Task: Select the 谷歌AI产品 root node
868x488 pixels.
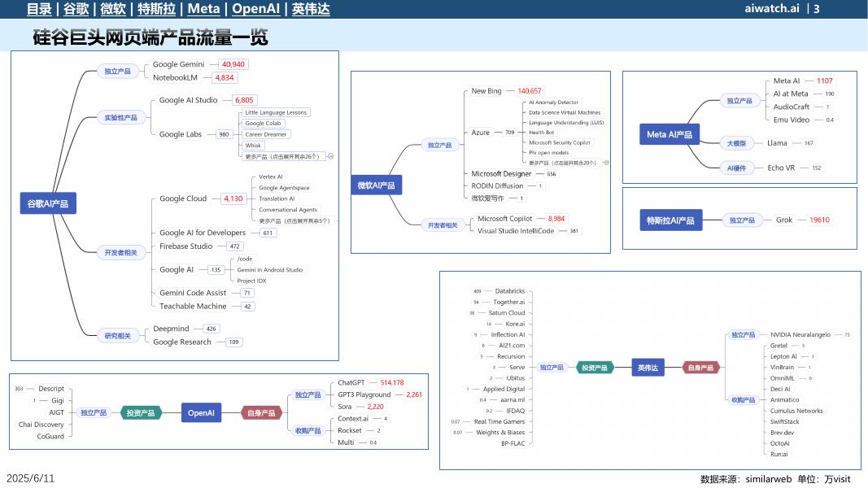Action: click(x=48, y=203)
